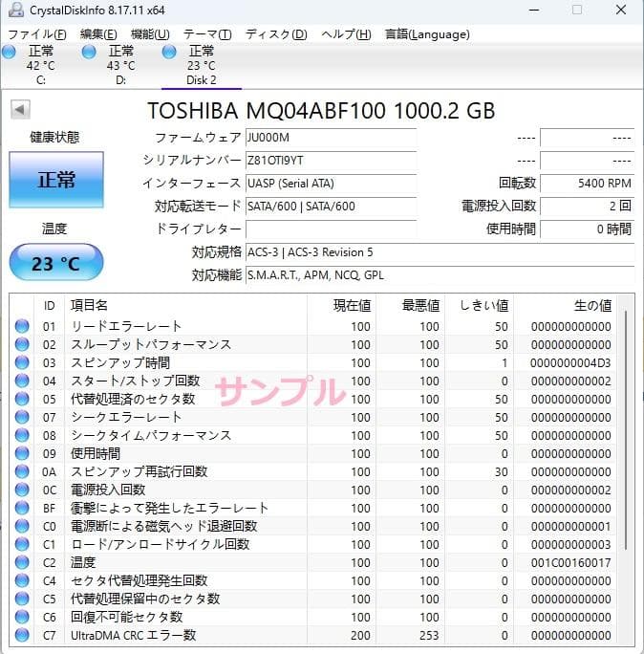Click blue status orb for ID 04 row
The width and height of the screenshot is (644, 654).
pos(22,381)
